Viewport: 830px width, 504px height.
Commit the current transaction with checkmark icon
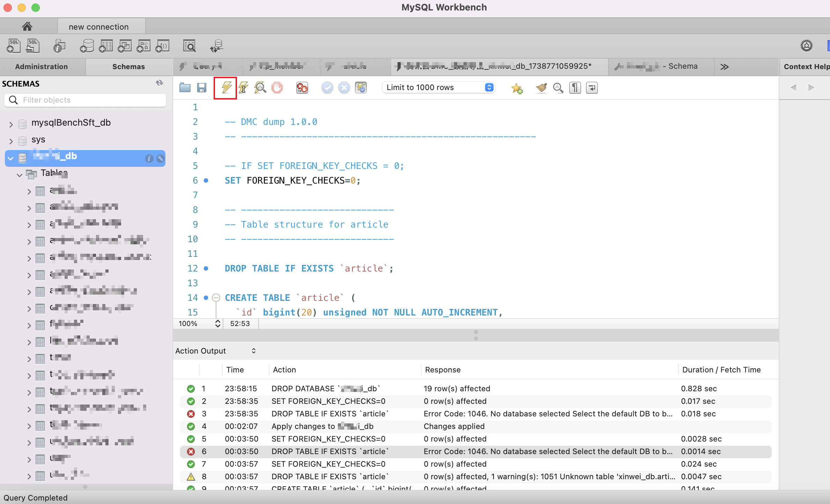click(x=327, y=88)
